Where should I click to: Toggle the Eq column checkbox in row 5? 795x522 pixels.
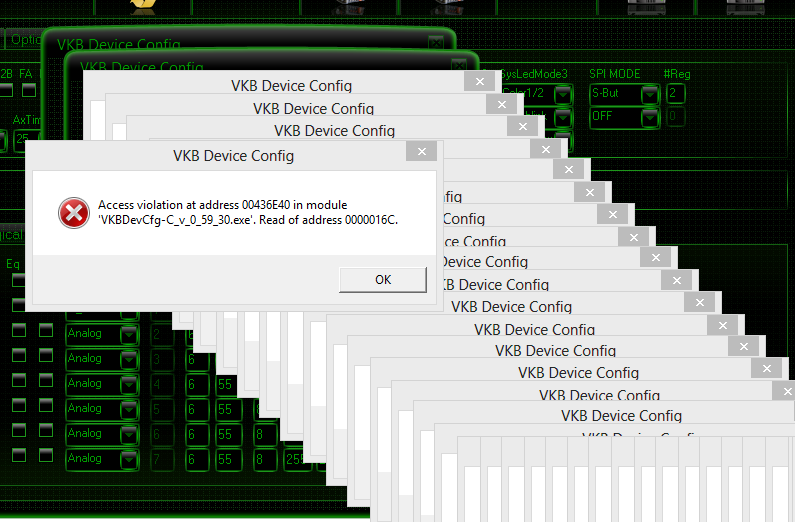pos(19,405)
